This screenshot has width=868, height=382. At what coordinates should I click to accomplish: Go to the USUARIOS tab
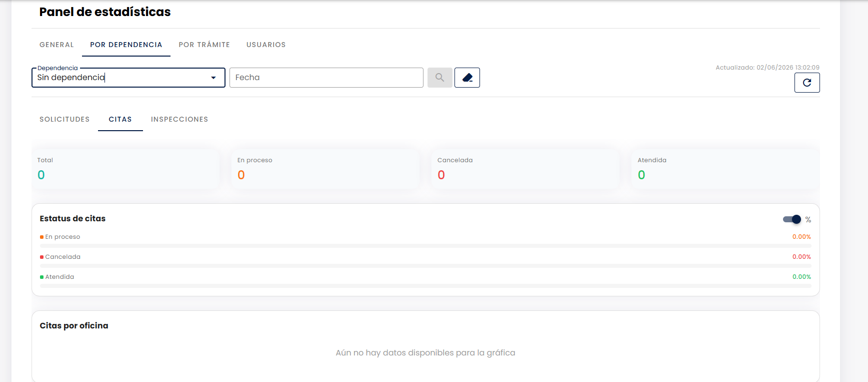coord(266,45)
